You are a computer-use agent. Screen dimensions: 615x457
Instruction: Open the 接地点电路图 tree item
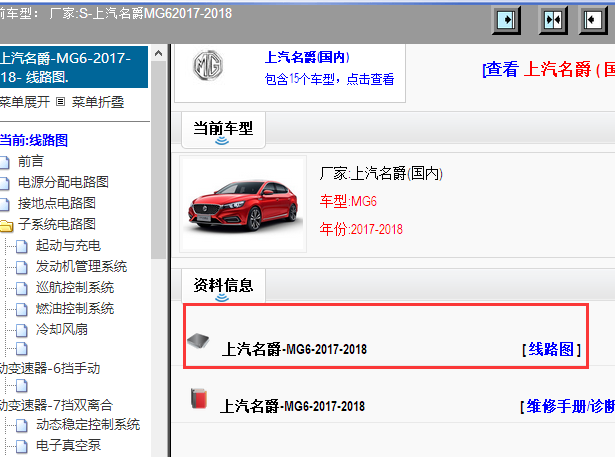click(x=57, y=203)
